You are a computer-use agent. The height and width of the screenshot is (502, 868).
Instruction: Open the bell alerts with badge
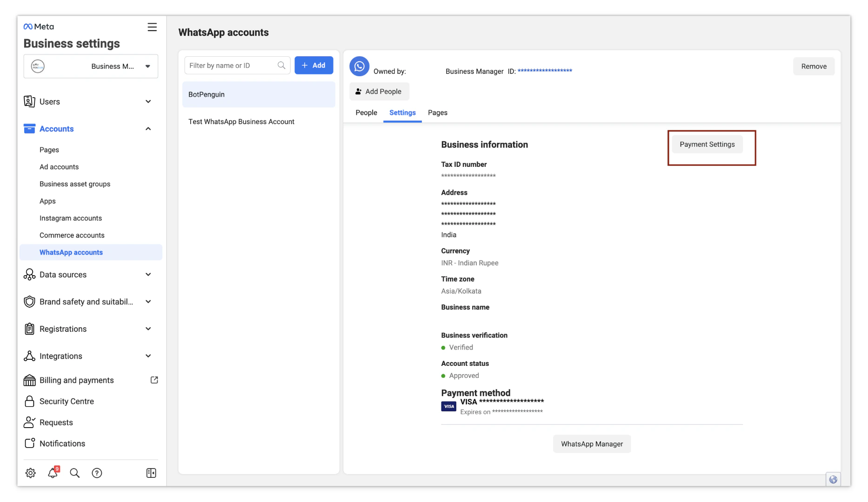[x=53, y=473]
